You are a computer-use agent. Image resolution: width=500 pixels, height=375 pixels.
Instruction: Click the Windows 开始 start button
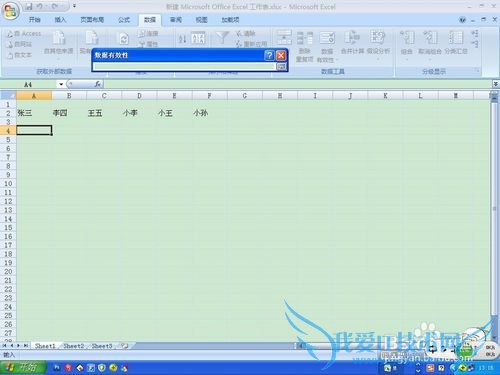[x=23, y=367]
